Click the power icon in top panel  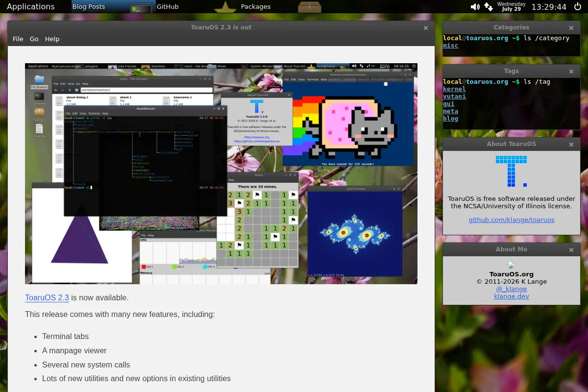(578, 6)
